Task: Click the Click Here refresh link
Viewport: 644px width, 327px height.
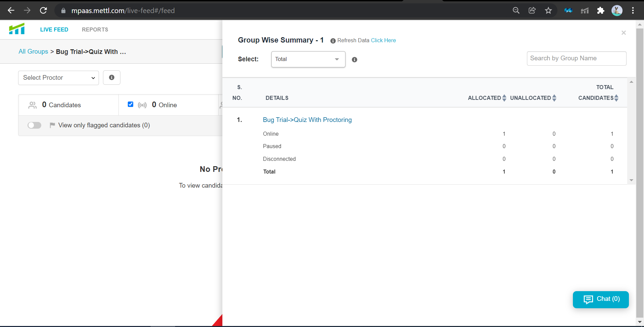Action: coord(383,40)
